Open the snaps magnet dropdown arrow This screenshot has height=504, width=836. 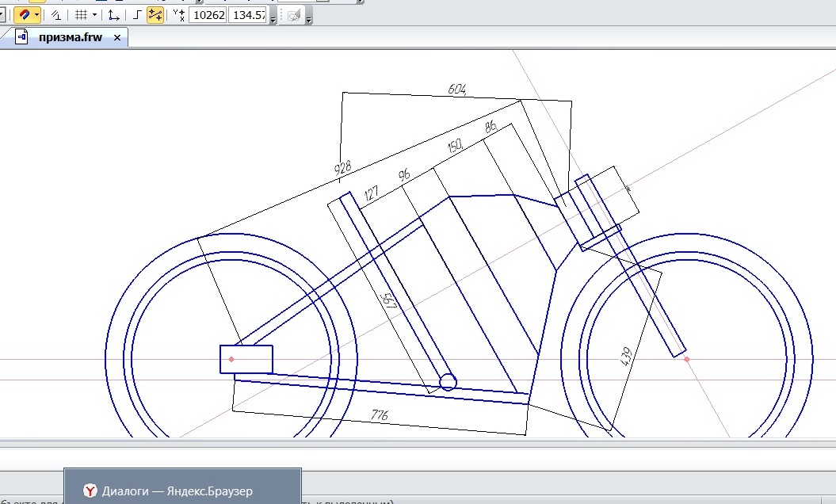pyautogui.click(x=37, y=15)
